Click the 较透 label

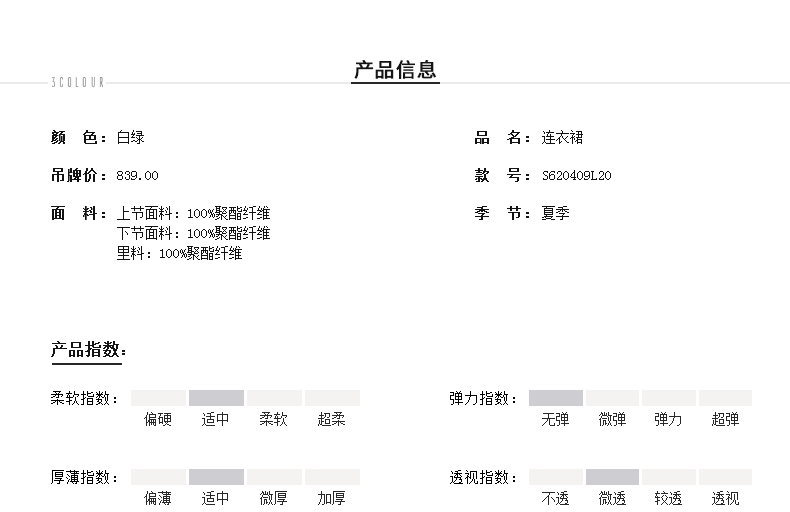(669, 498)
